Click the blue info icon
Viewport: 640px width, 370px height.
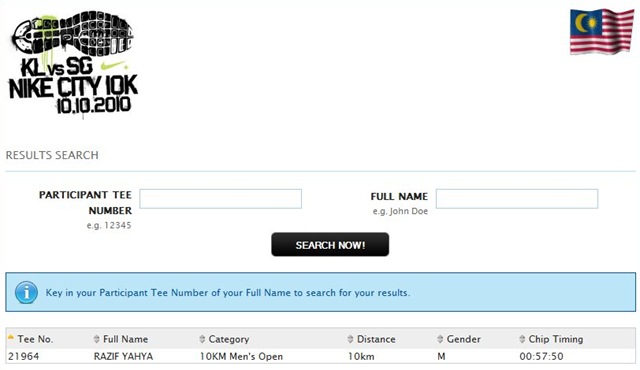(26, 292)
